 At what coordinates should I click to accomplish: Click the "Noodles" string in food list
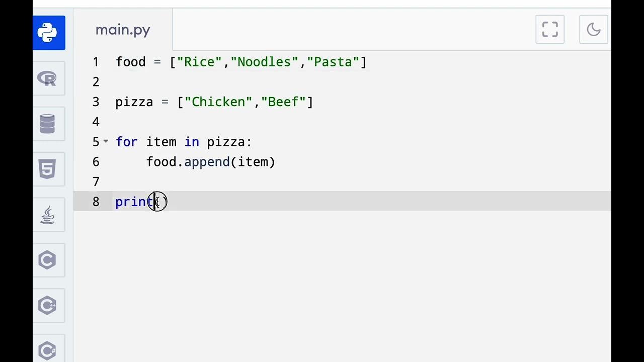click(x=265, y=62)
